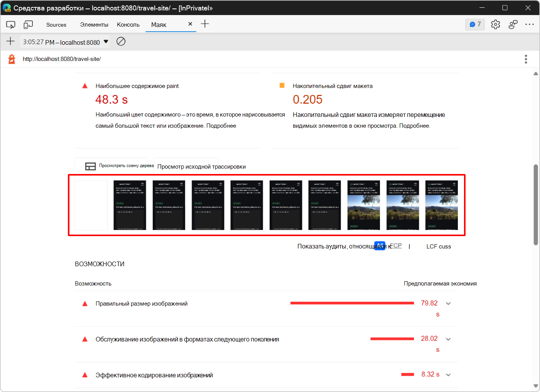Image resolution: width=540 pixels, height=392 pixels.
Task: Click the warning triangle for Эффективное кодирование изображений
Action: pos(85,375)
